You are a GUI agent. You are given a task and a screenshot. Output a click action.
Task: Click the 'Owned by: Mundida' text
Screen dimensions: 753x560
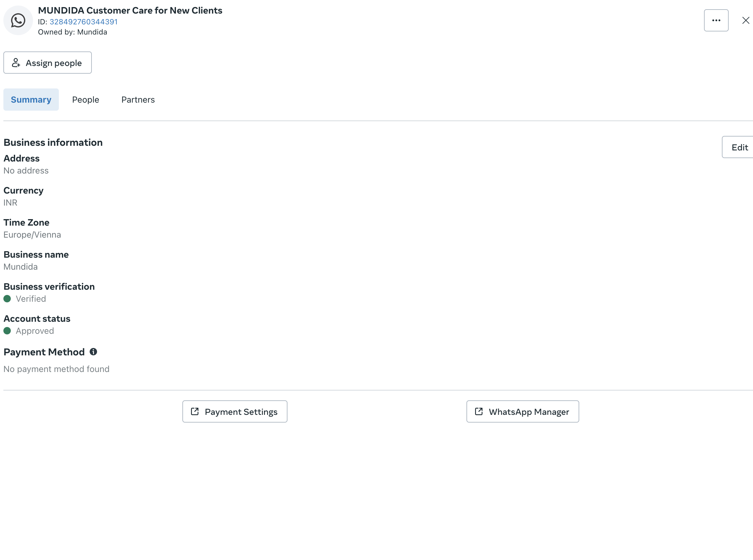click(72, 32)
